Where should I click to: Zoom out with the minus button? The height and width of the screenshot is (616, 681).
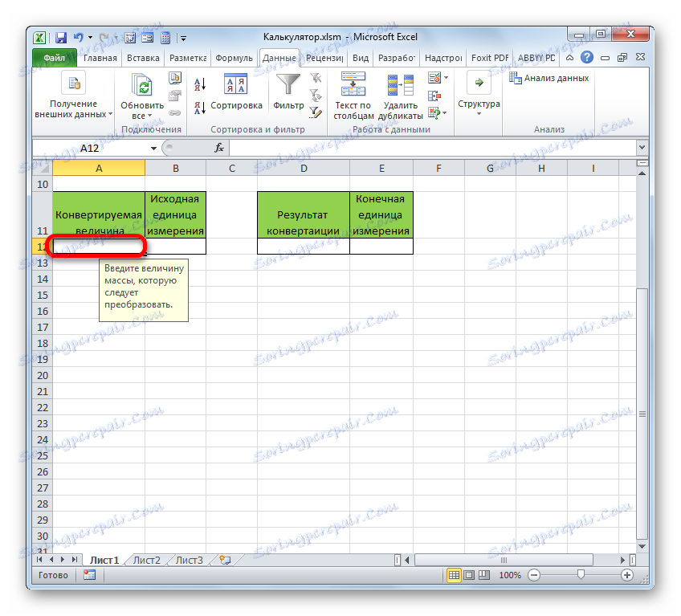pyautogui.click(x=534, y=575)
